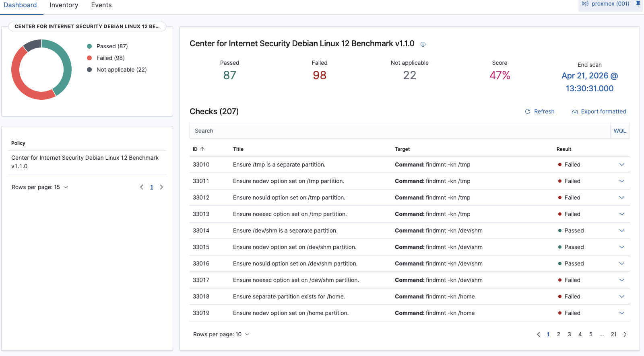Click the Policy column header
This screenshot has height=356, width=644.
[18, 143]
